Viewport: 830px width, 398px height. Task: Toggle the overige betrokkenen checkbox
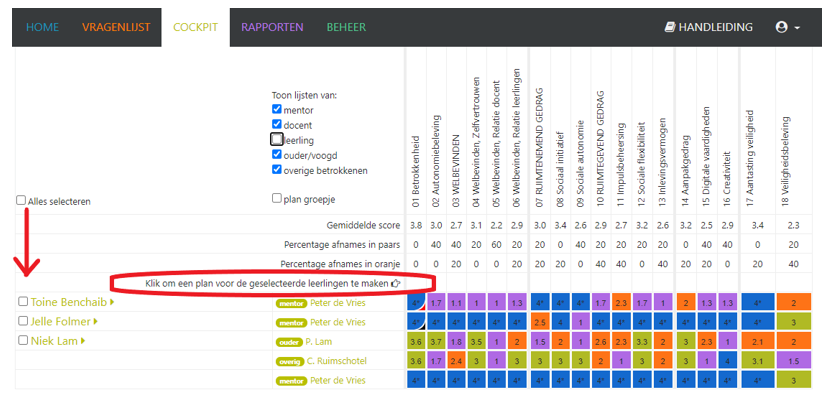(x=276, y=170)
